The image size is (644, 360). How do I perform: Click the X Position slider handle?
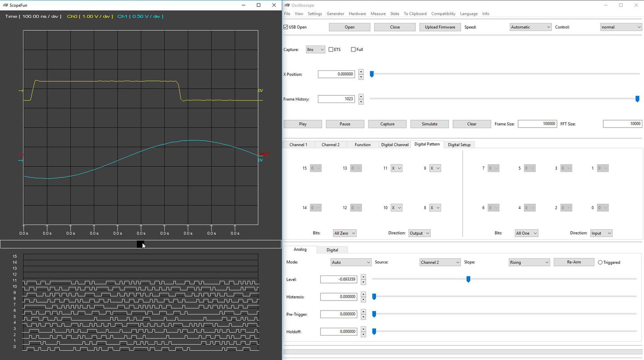coord(372,74)
